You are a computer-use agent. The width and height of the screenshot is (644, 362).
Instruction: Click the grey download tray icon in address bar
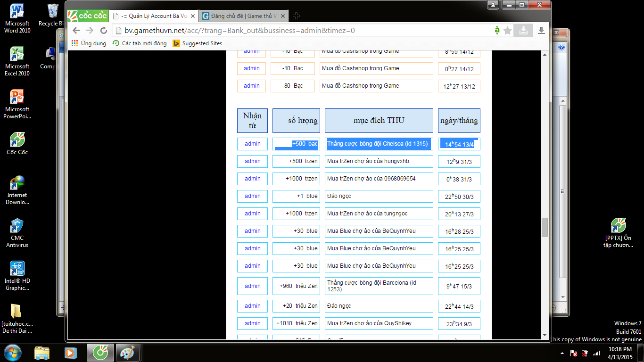[x=523, y=31]
